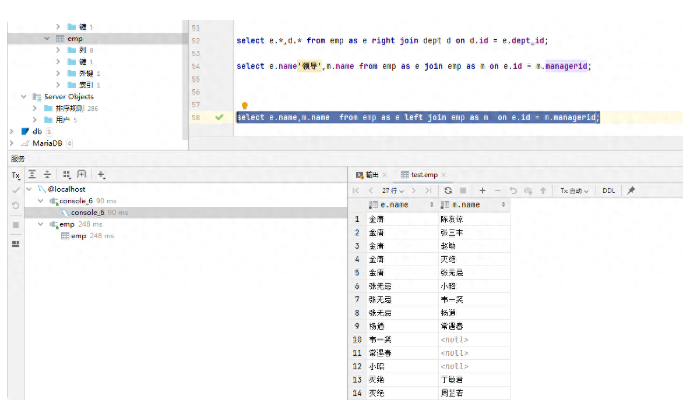
Task: Reload the result grid data
Action: [448, 190]
